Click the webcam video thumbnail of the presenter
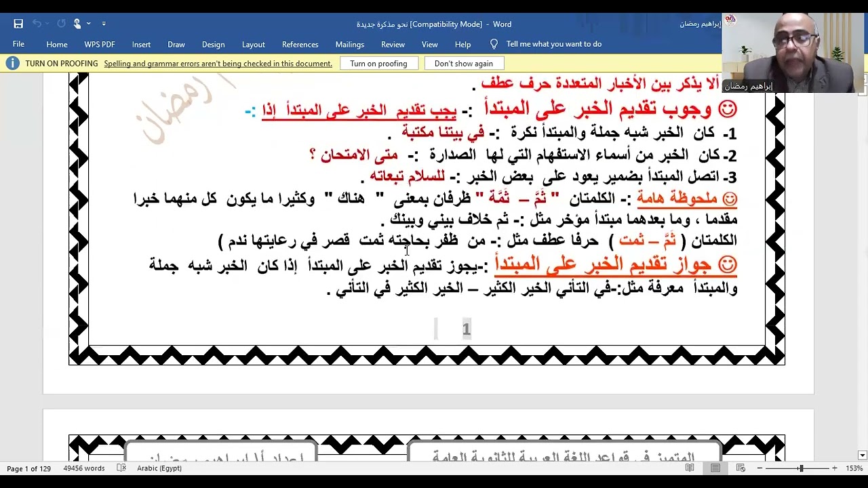Screen dimensions: 868x488 795,52
